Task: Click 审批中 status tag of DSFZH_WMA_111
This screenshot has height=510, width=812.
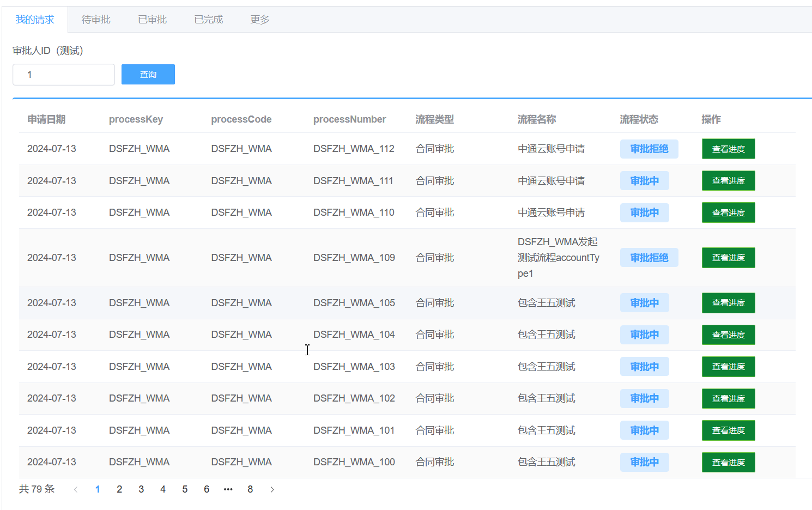Action: pos(645,181)
